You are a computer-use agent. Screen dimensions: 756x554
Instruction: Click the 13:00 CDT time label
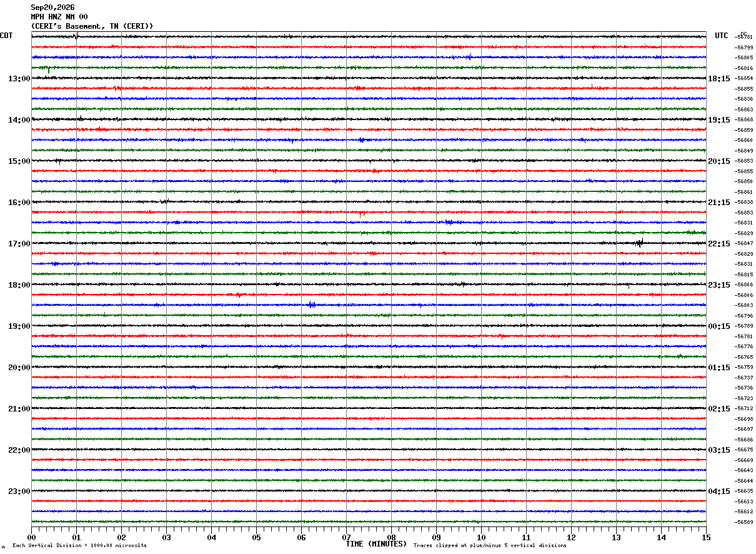click(x=19, y=79)
